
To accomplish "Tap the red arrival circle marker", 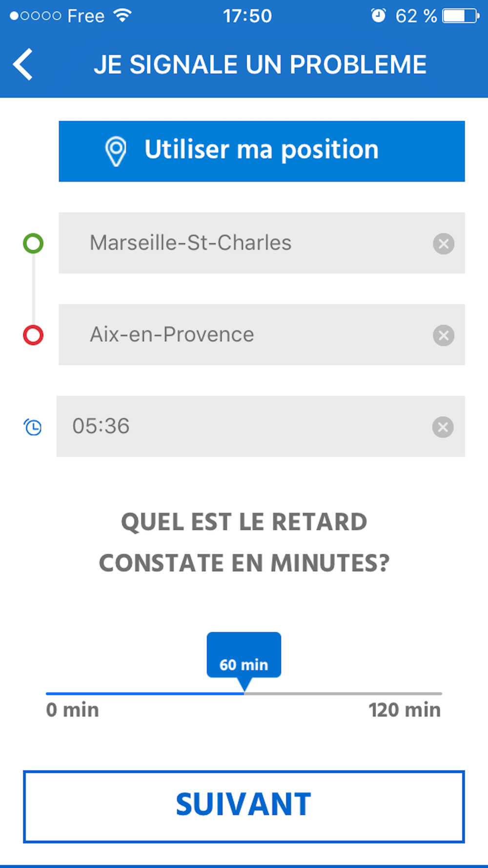I will coord(33,335).
